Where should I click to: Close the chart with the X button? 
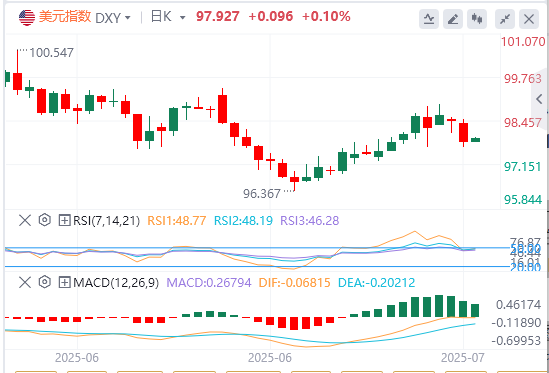529,19
